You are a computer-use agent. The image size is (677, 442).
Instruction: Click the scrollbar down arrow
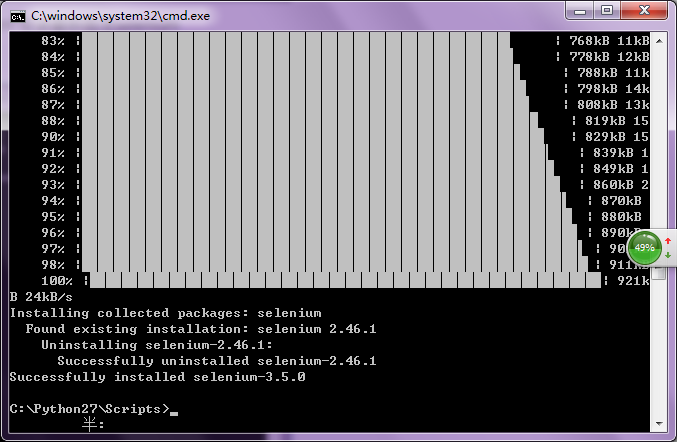click(659, 424)
